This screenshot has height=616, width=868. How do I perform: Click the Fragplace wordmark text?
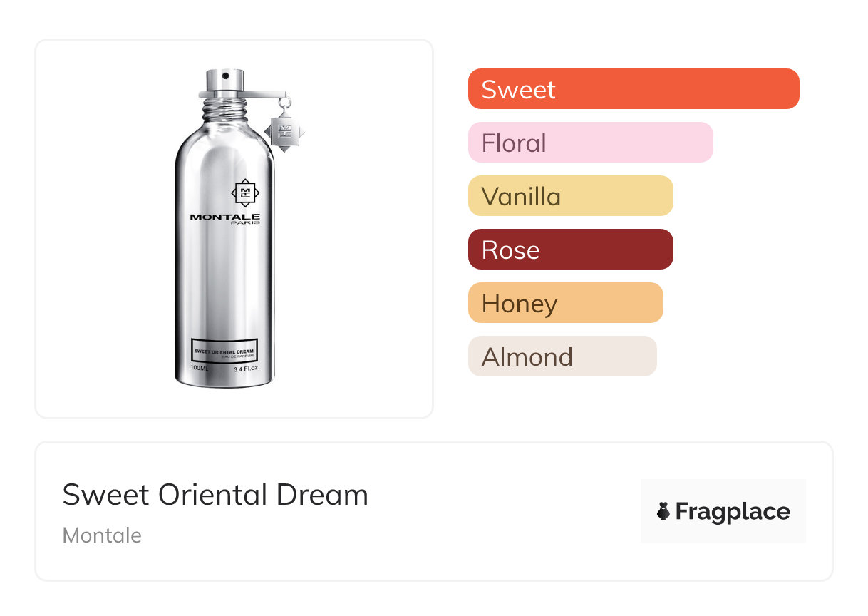click(x=733, y=512)
